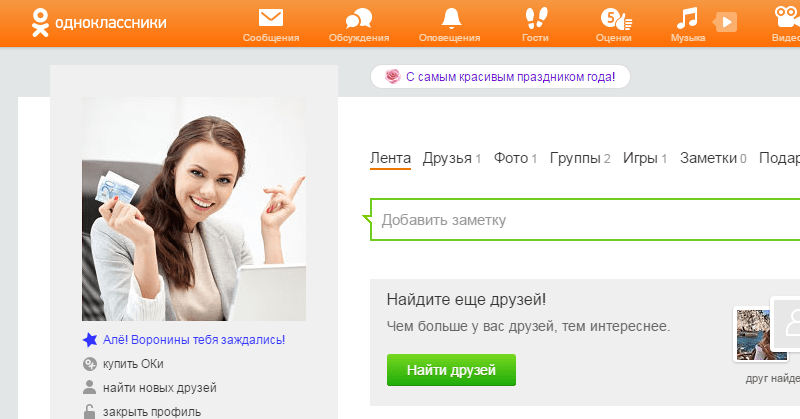Click закрыть профиль lock link
Image resolution: width=800 pixels, height=419 pixels.
[x=151, y=411]
